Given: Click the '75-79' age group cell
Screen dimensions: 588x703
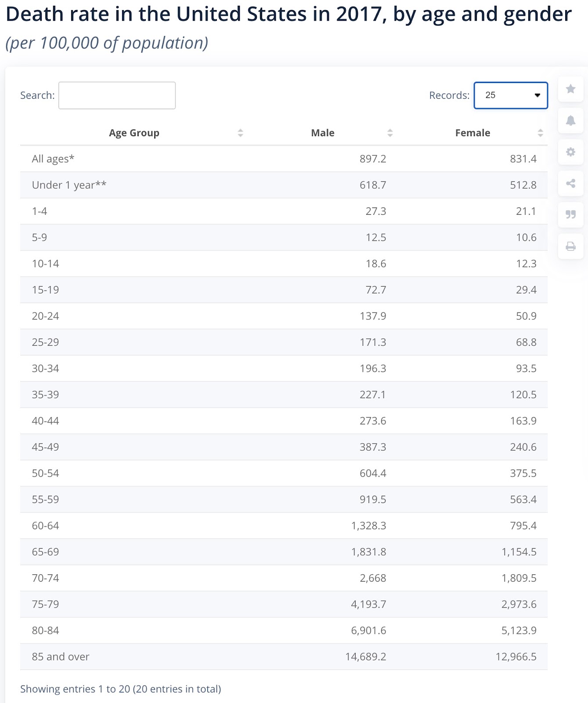Looking at the screenshot, I should (x=45, y=604).
